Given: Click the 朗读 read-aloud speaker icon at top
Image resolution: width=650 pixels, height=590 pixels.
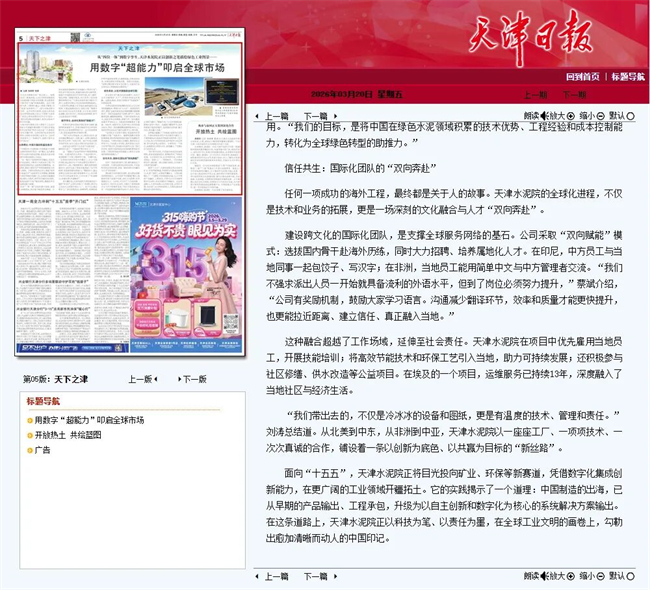Looking at the screenshot, I should click(x=543, y=115).
